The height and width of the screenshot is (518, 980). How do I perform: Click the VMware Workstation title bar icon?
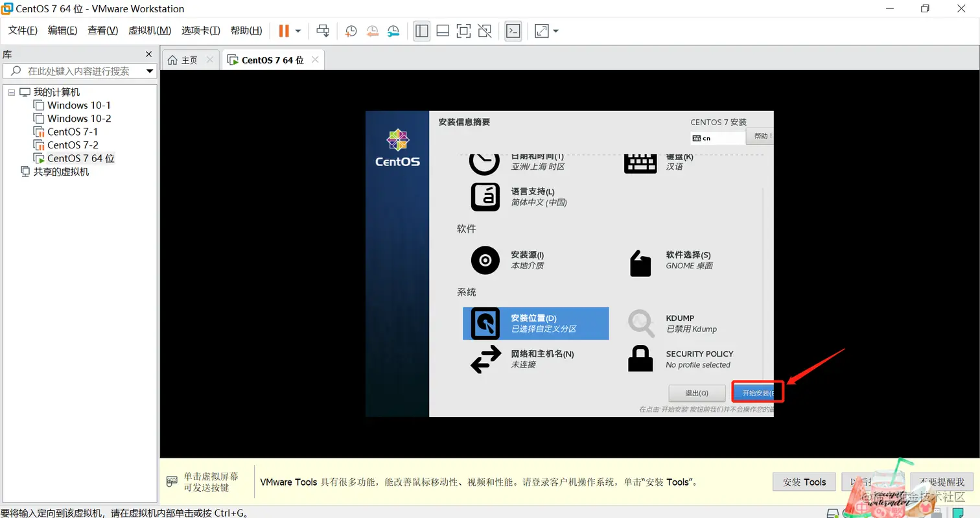(7, 8)
